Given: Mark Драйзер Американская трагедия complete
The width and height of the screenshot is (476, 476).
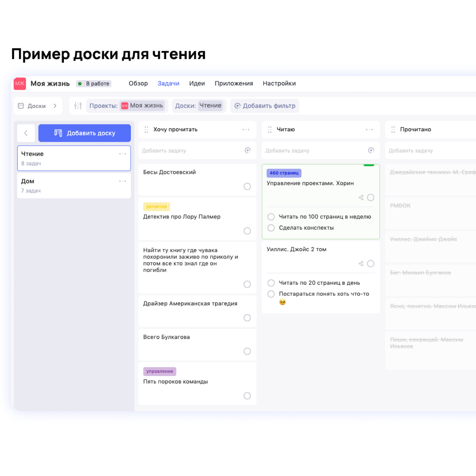Looking at the screenshot, I should (247, 318).
